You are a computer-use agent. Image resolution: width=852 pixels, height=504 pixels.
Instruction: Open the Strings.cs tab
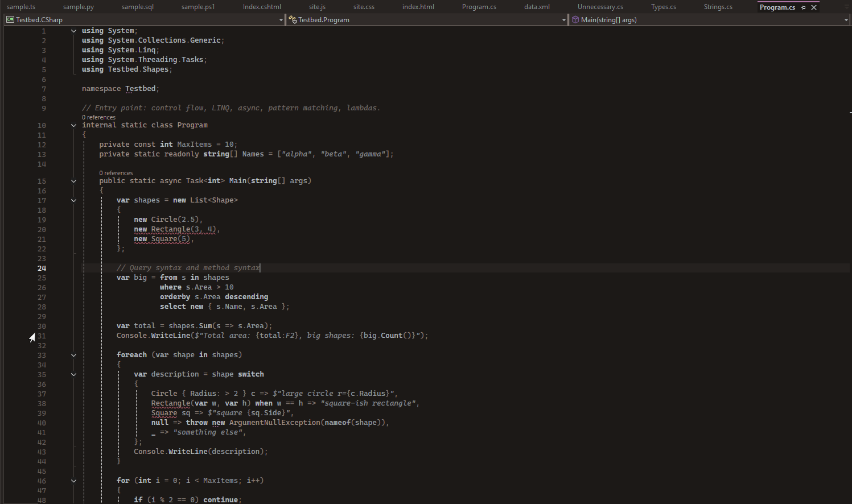[718, 7]
